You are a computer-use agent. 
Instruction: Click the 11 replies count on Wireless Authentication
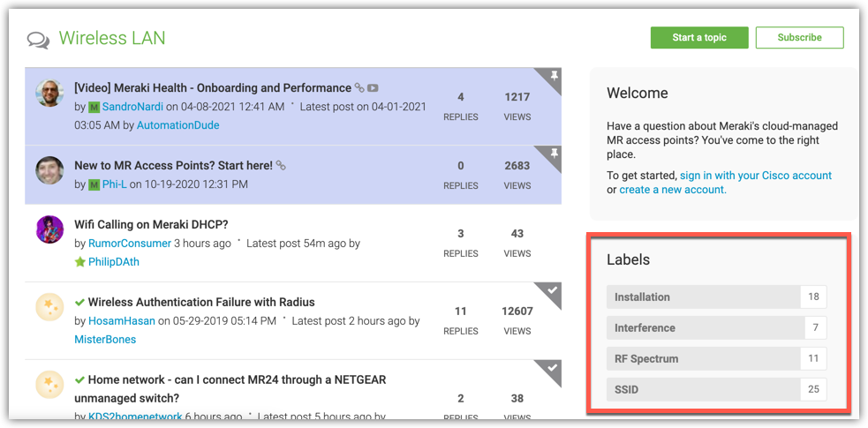tap(461, 312)
